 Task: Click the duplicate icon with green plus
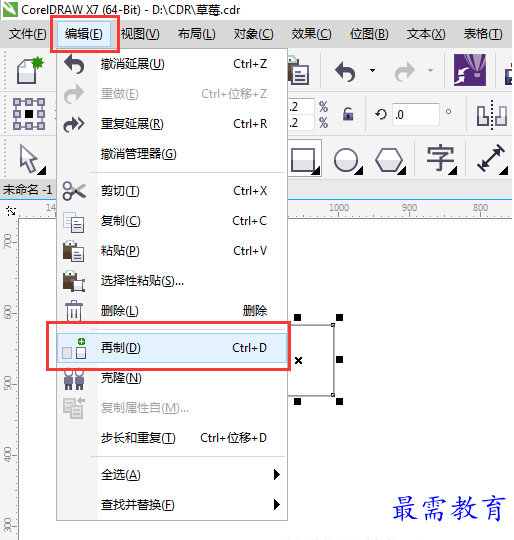tap(74, 348)
